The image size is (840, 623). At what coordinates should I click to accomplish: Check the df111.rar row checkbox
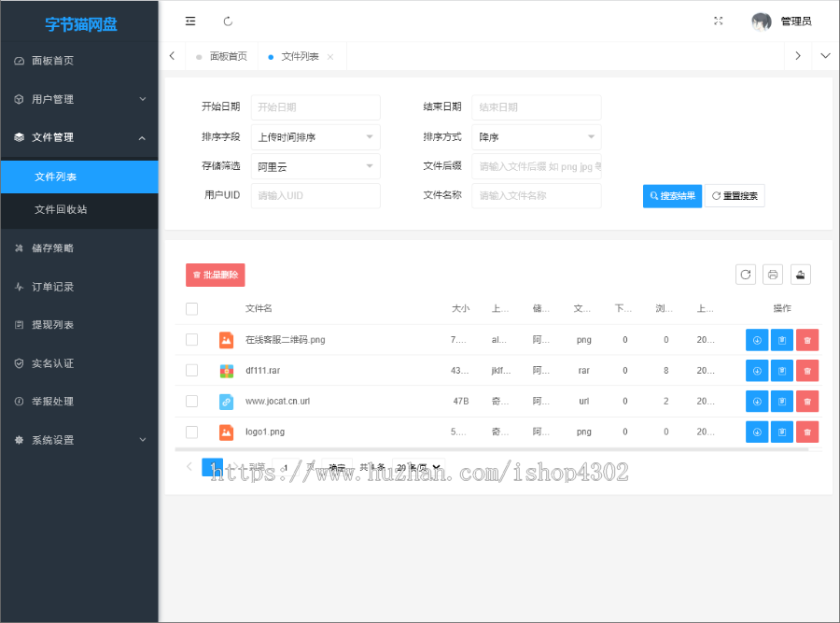191,371
